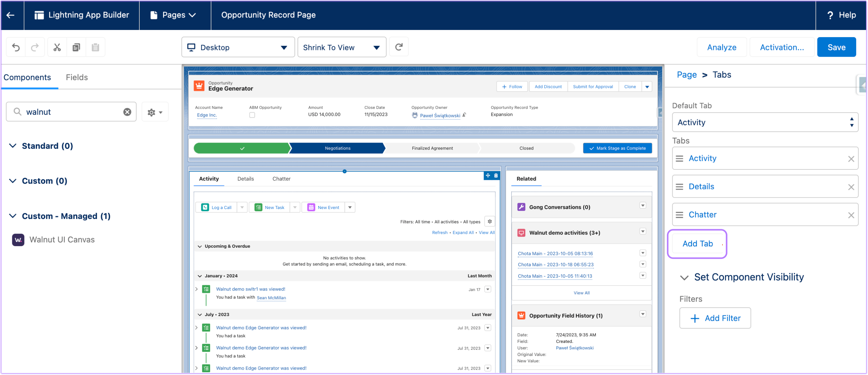
Task: Click the Page breadcrumb link
Action: (686, 75)
